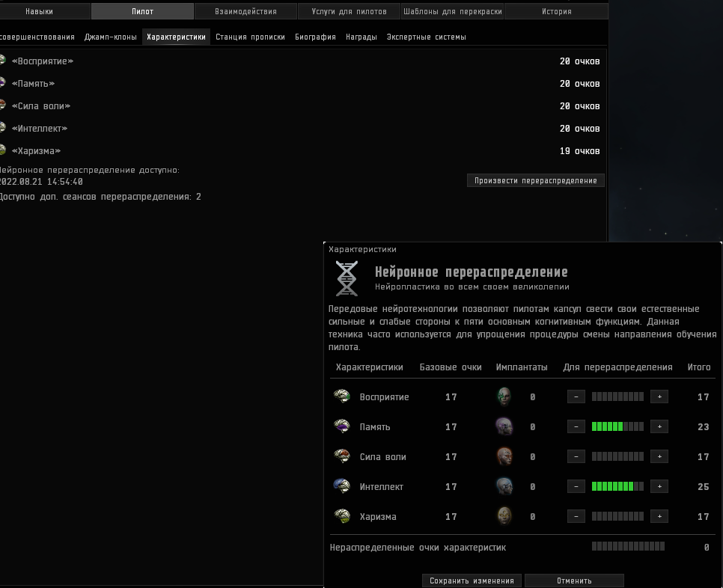723x588 pixels.
Task: Decrease Сила воли points with minus button
Action: pos(576,456)
